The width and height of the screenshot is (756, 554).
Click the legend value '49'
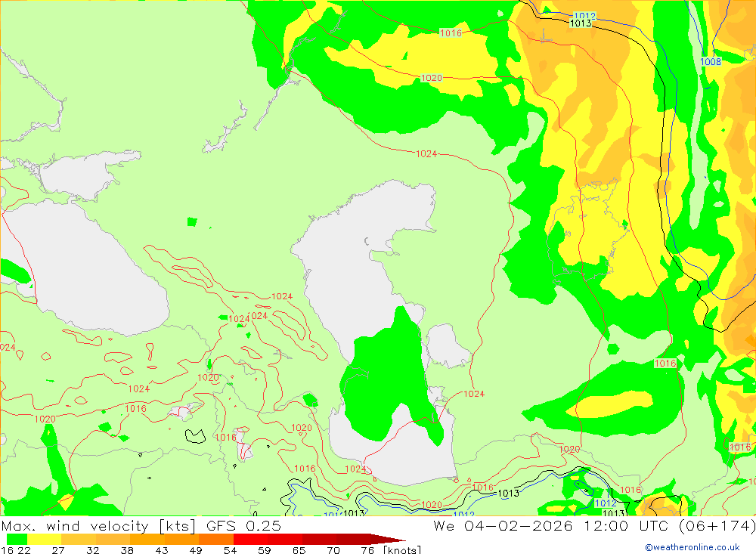(196, 550)
